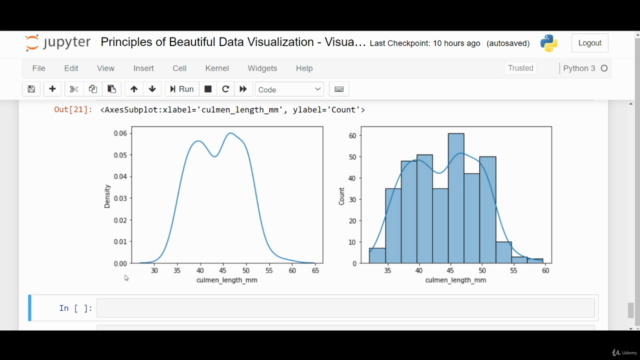Viewport: 640px width, 360px height.
Task: Open the Insert menu
Action: click(144, 68)
